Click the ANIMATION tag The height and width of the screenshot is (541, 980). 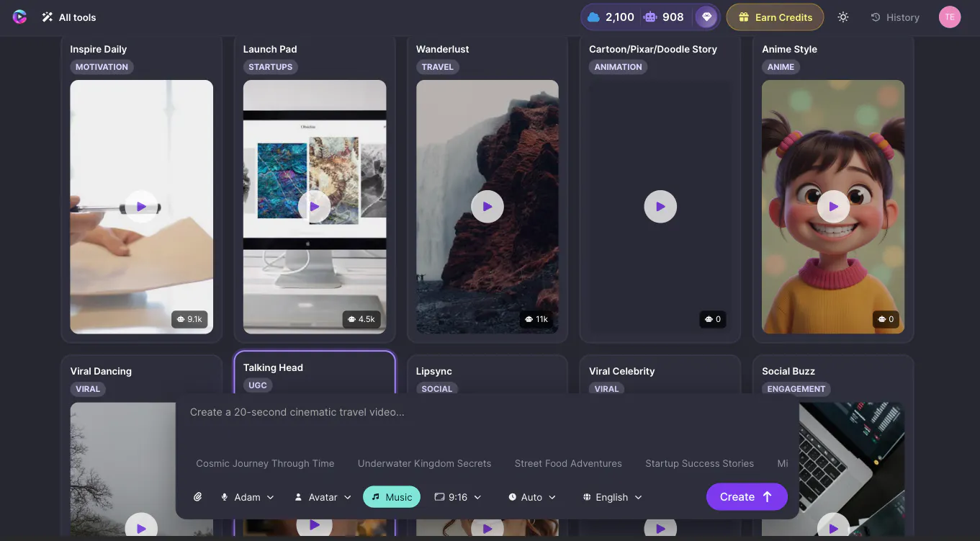618,67
